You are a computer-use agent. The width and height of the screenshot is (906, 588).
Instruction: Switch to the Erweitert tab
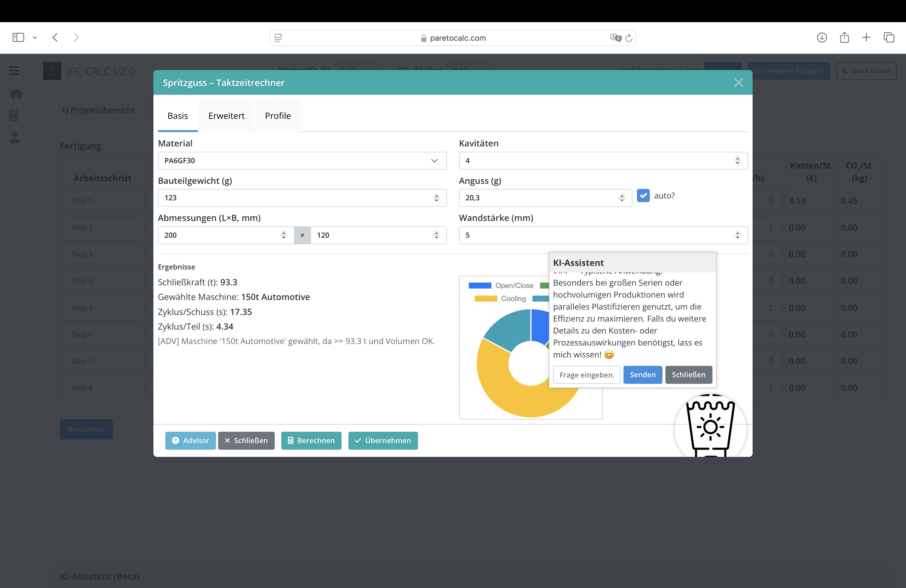tap(226, 116)
